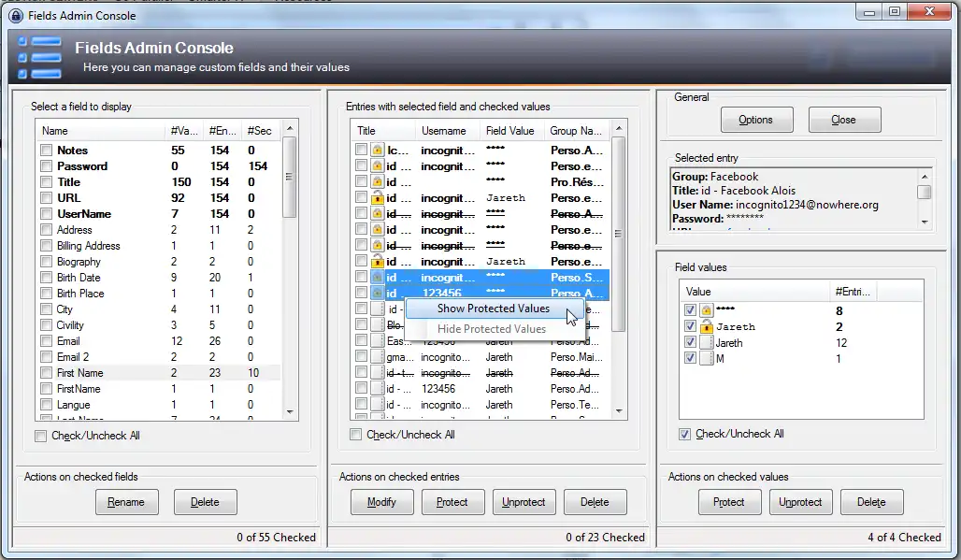Toggle Check/Uncheck All under the fields list
Screen dimensions: 961x560
[x=40, y=436]
